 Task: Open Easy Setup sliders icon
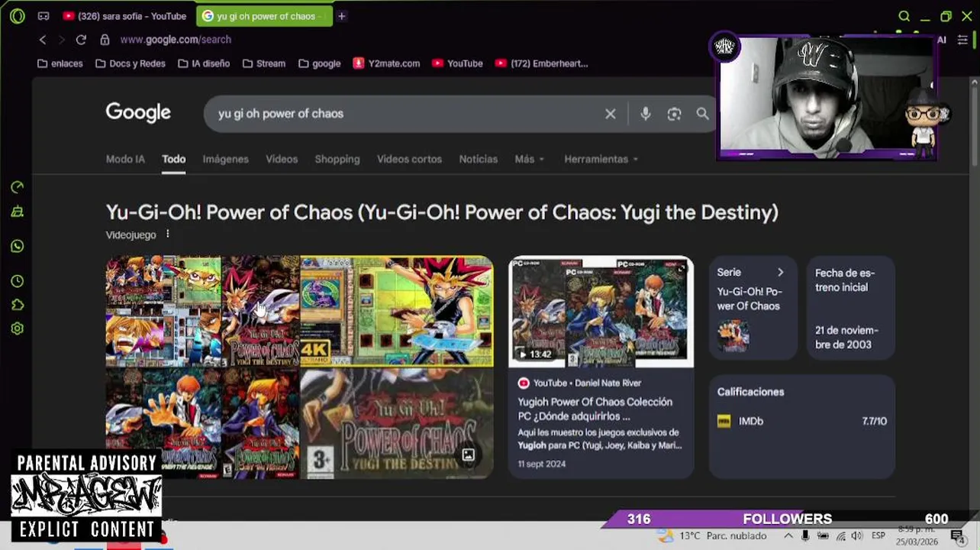click(x=962, y=40)
